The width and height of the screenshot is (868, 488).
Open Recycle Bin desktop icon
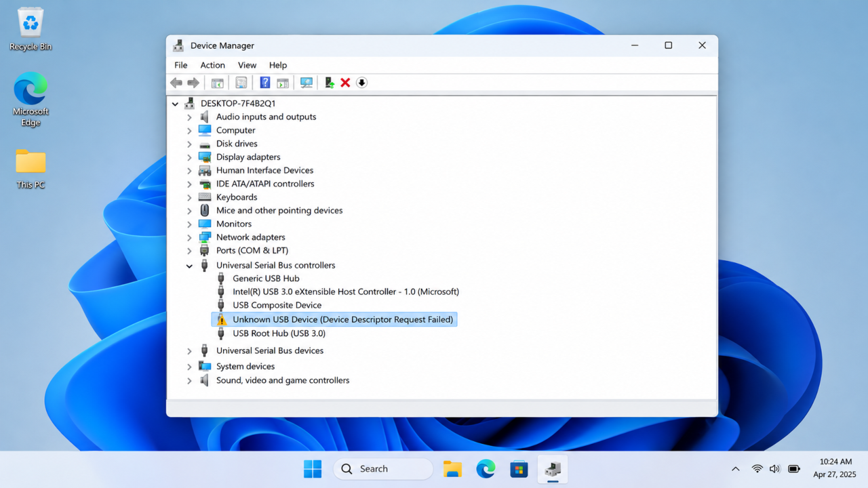click(31, 30)
